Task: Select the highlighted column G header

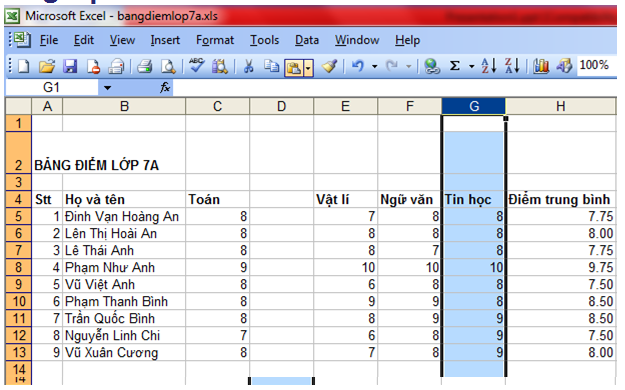Action: pos(474,106)
